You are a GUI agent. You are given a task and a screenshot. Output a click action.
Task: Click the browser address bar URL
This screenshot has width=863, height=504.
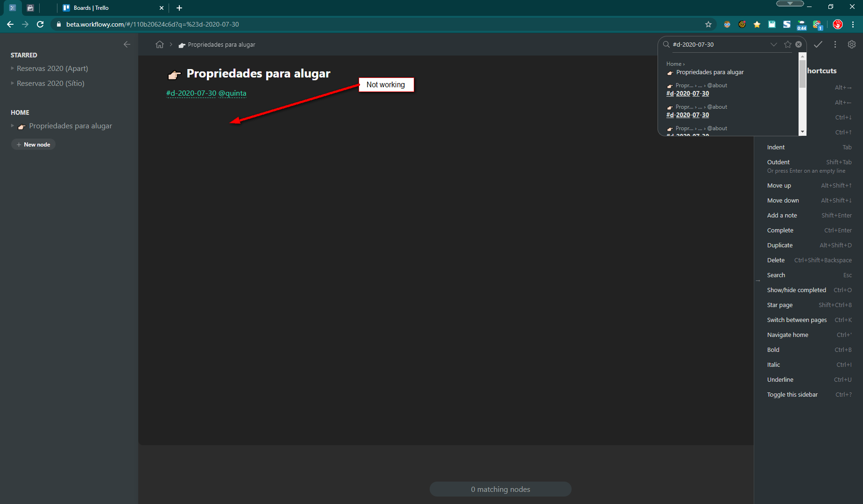point(152,24)
